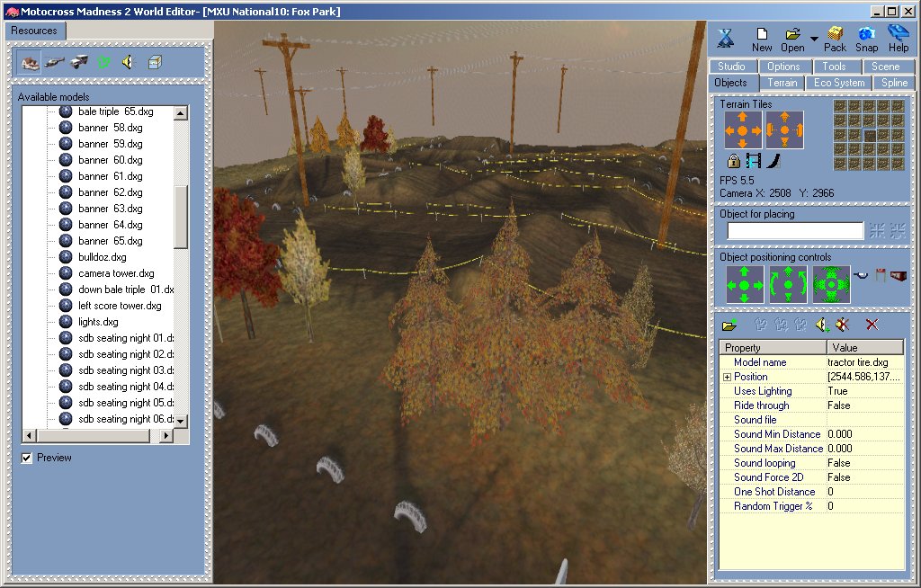Select the Resources tab
This screenshot has height=588, width=921.
tap(34, 31)
